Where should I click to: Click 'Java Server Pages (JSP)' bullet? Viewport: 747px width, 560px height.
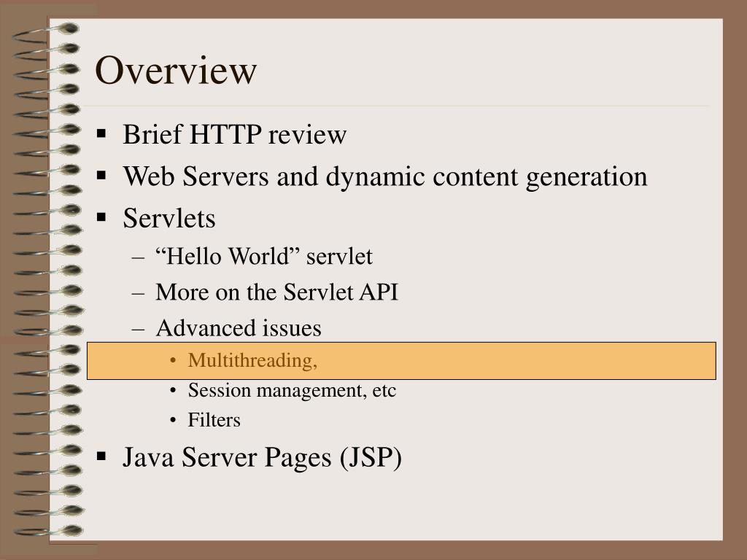[x=262, y=457]
